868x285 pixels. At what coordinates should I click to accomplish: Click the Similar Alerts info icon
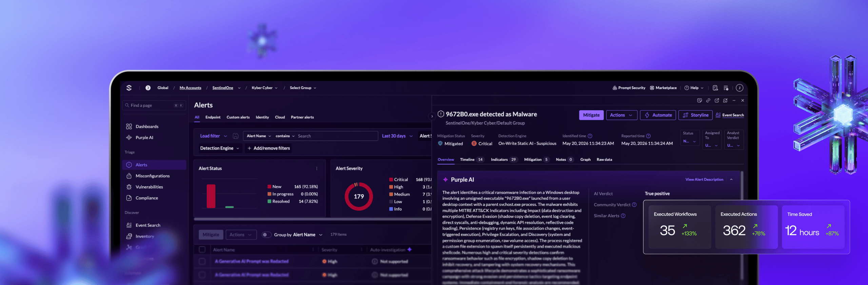pos(623,216)
